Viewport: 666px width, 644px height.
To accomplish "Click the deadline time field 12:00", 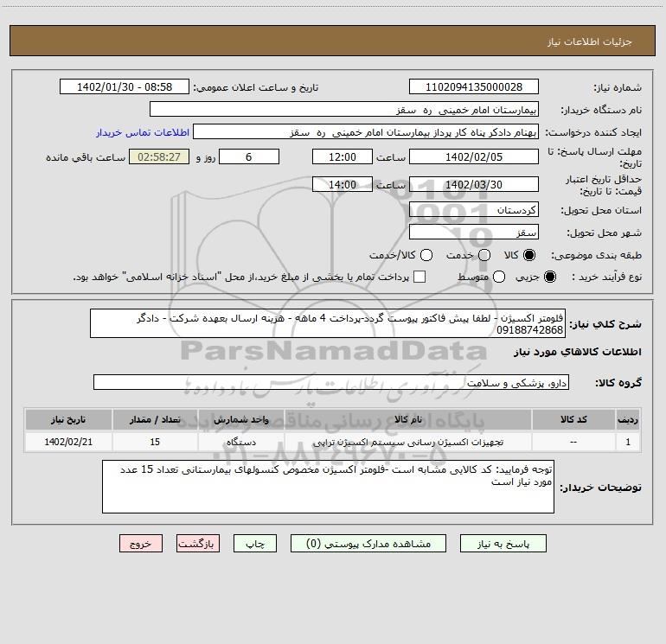I will click(343, 156).
